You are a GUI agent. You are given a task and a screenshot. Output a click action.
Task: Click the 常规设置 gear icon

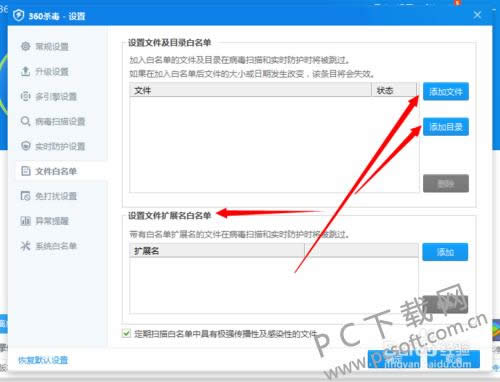[26, 46]
